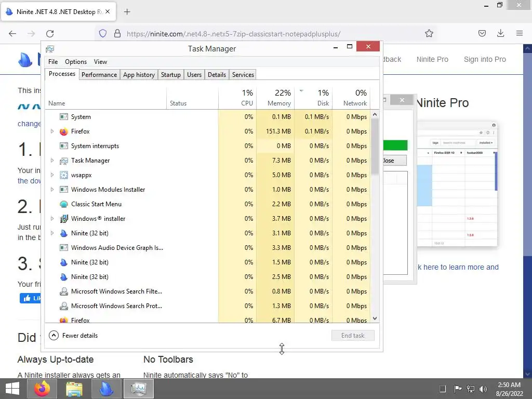Bookmark this page with star icon
Viewport: 532px width, 399px height.
[x=429, y=33]
